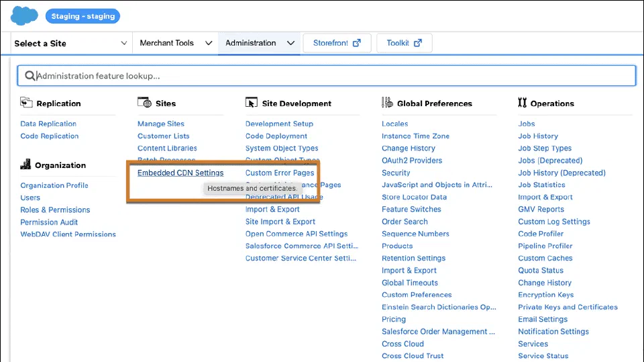
Task: Open Private Keys and Certificates
Action: coord(568,308)
